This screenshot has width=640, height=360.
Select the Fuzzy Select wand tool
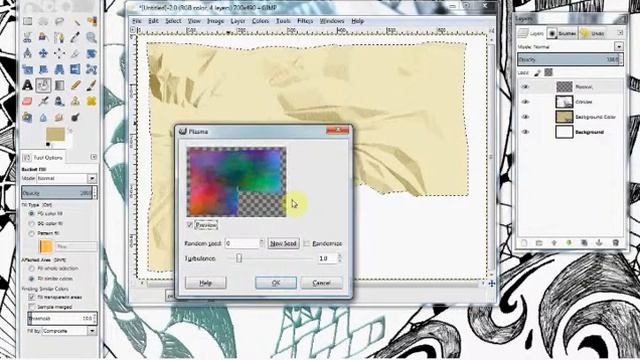point(76,21)
